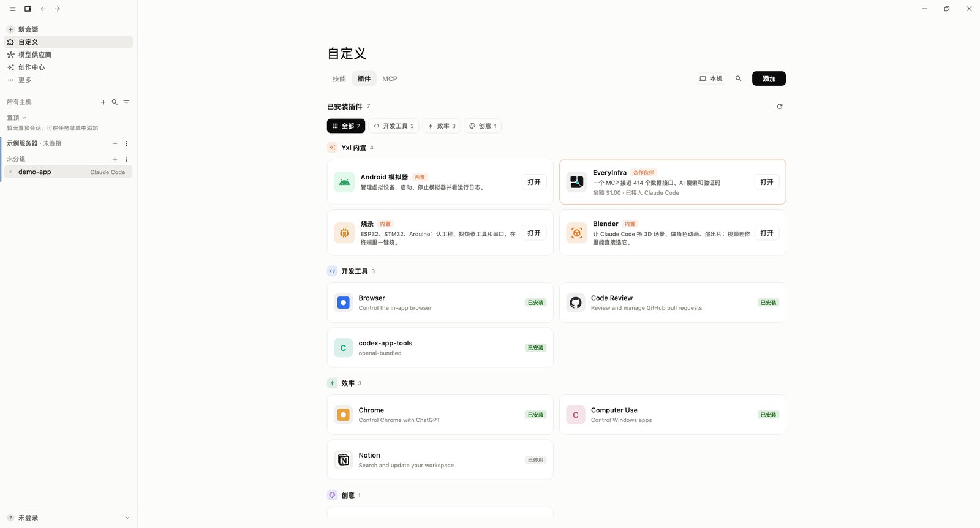Click the Notion plugin icon
Image resolution: width=980 pixels, height=528 pixels.
(x=344, y=460)
